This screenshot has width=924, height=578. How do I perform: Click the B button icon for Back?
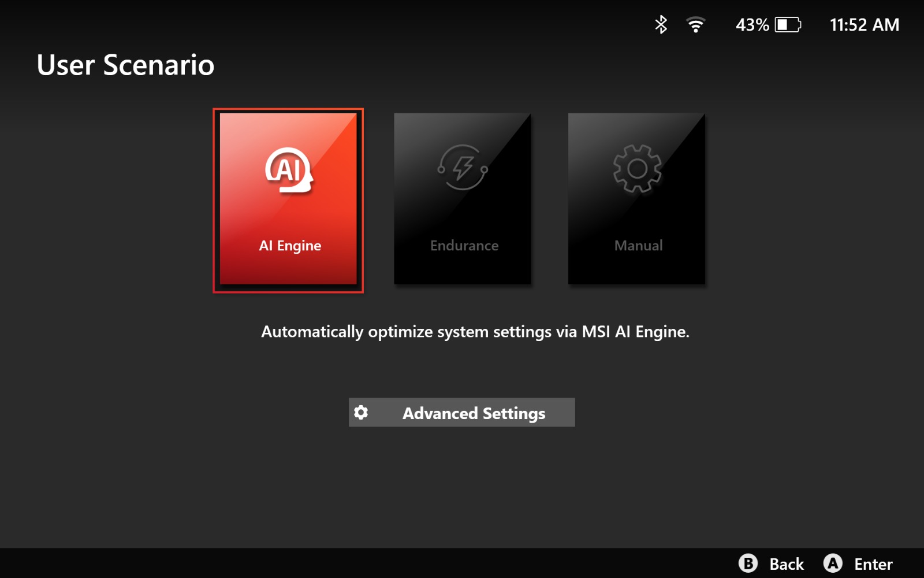click(748, 564)
